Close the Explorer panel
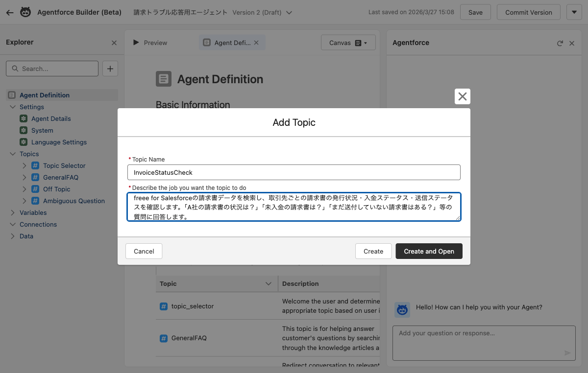This screenshot has height=373, width=588. click(114, 43)
